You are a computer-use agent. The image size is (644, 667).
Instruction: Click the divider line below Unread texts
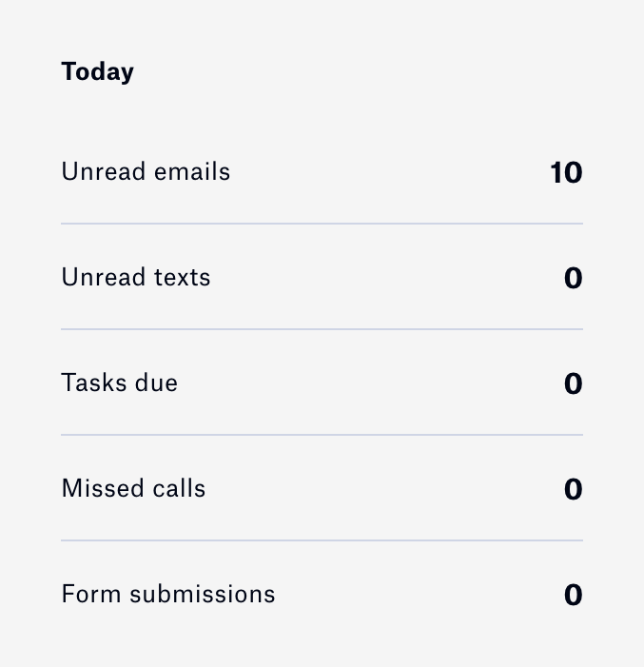(x=322, y=329)
